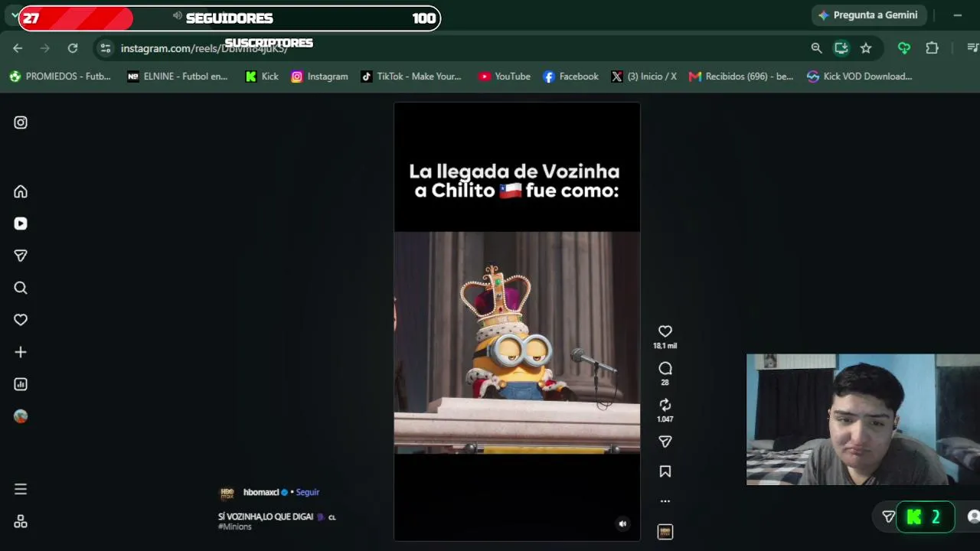Open the reel's comments bubble icon
Screen dimensions: 980x551
pyautogui.click(x=665, y=368)
